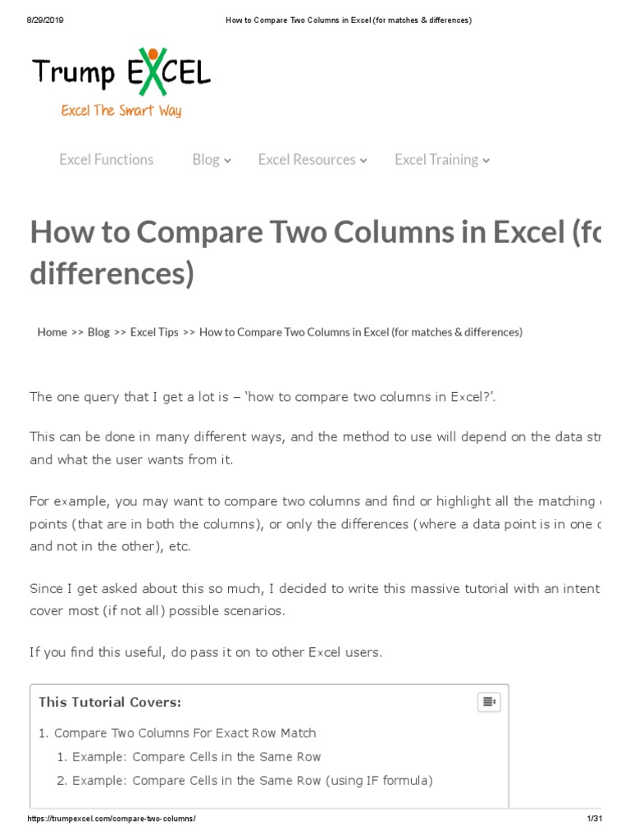
Task: Jump to Example: Compare Cells in the Same Row
Action: click(196, 756)
